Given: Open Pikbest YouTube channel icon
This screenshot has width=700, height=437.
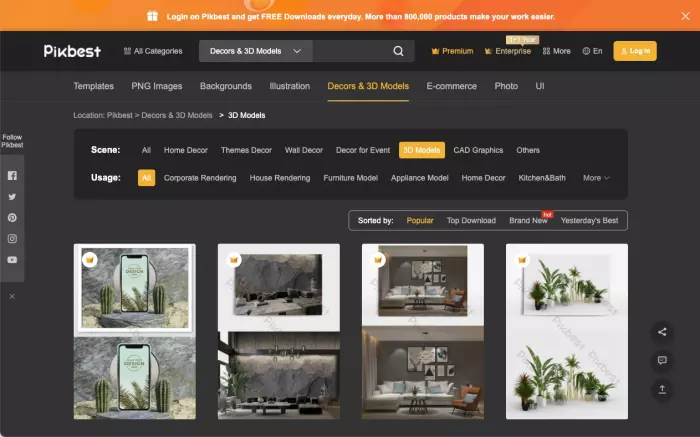Looking at the screenshot, I should 12,260.
